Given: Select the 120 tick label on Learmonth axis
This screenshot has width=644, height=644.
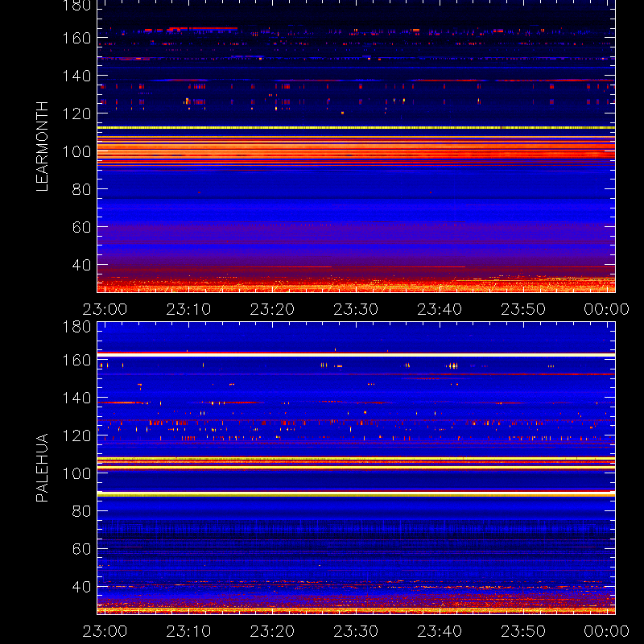Looking at the screenshot, I should (x=76, y=114).
